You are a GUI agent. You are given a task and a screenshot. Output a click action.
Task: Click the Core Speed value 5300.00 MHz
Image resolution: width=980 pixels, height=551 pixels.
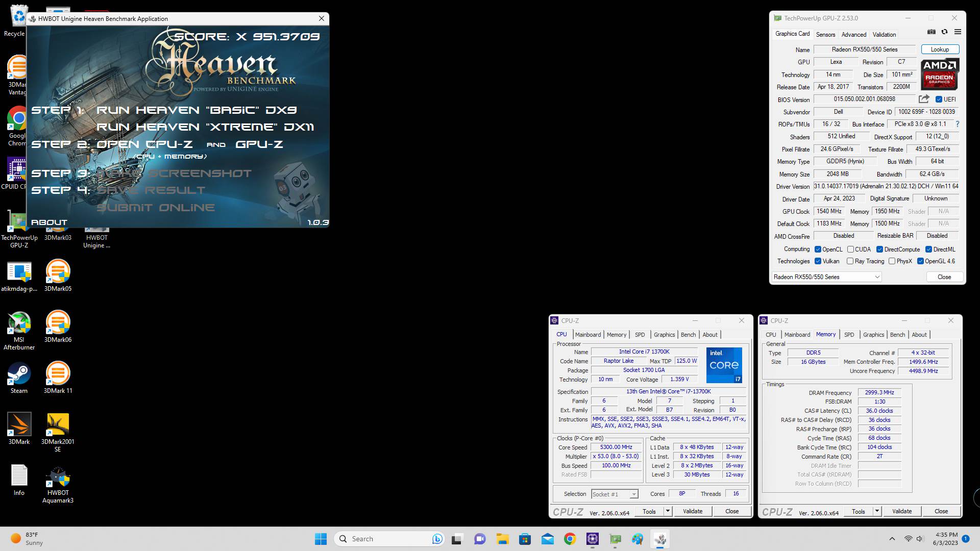click(616, 447)
